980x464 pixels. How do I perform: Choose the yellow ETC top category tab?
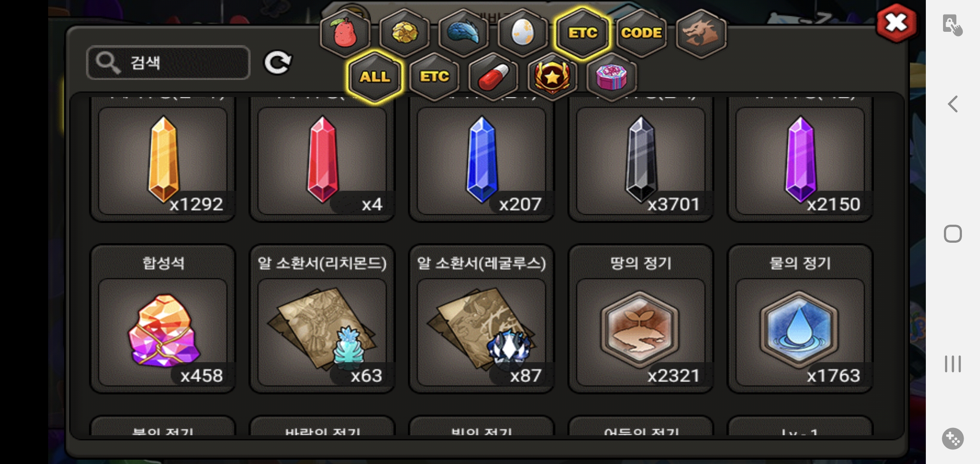582,33
